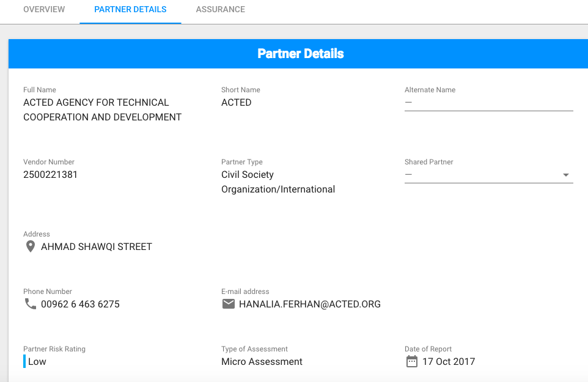Image resolution: width=588 pixels, height=382 pixels.
Task: Select the full name ACTED AGENCY FOR TECHNICAL text
Action: click(96, 102)
